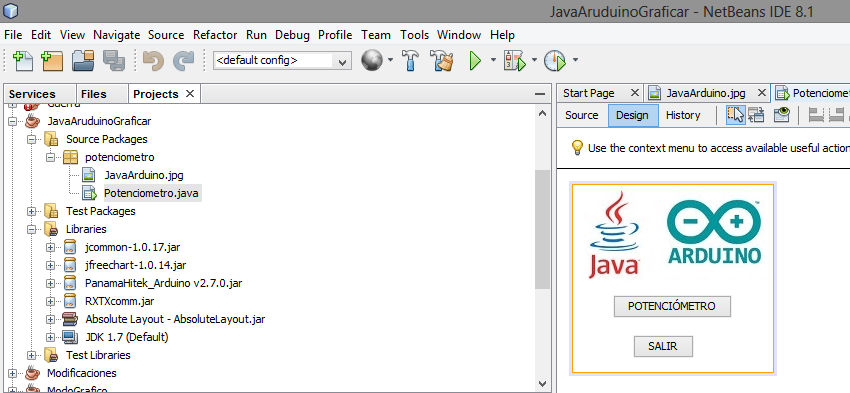
Task: Select the JDK 1.7 (Default) library
Action: (x=127, y=337)
